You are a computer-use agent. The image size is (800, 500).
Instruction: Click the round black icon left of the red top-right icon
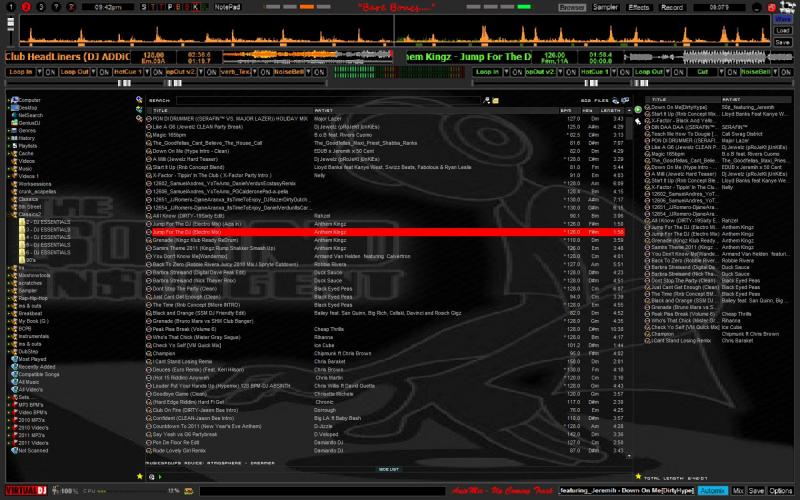[757, 7]
